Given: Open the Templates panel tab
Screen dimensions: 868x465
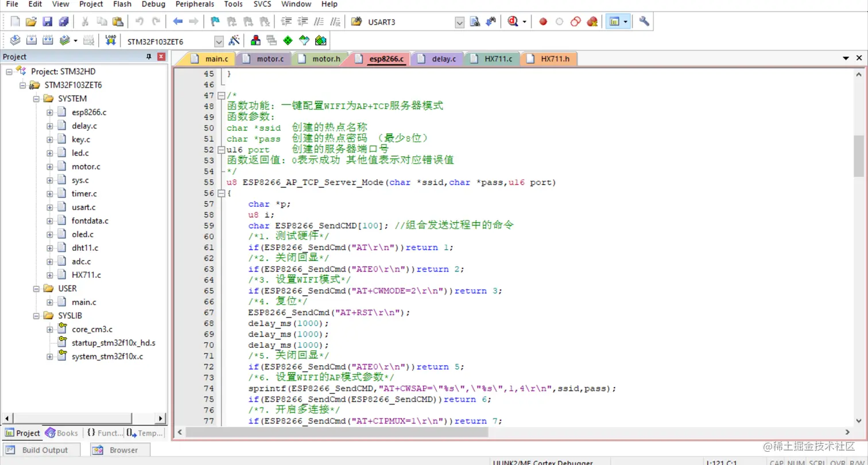Looking at the screenshot, I should [145, 433].
